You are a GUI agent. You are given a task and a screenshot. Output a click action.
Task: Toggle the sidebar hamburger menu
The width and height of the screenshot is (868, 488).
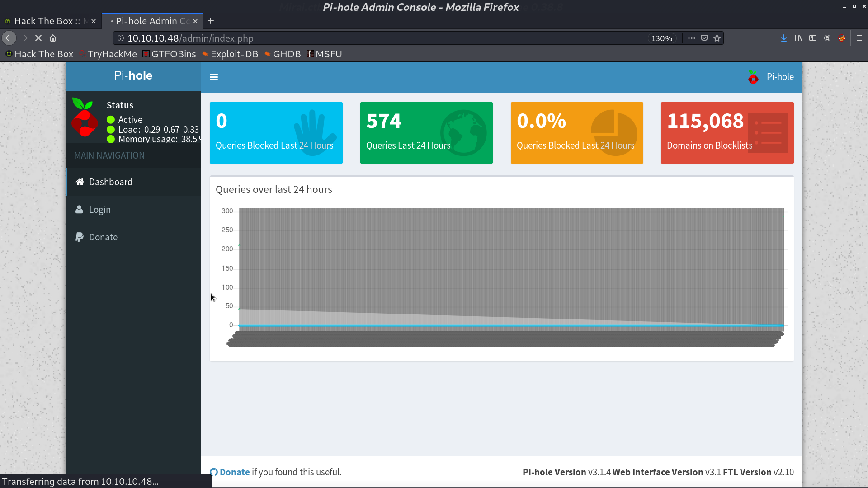pyautogui.click(x=214, y=77)
